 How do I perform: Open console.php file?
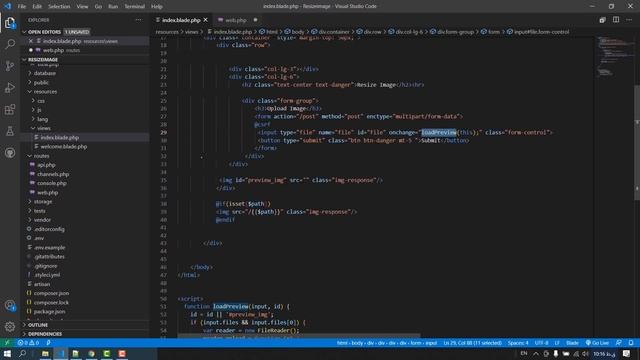(52, 183)
